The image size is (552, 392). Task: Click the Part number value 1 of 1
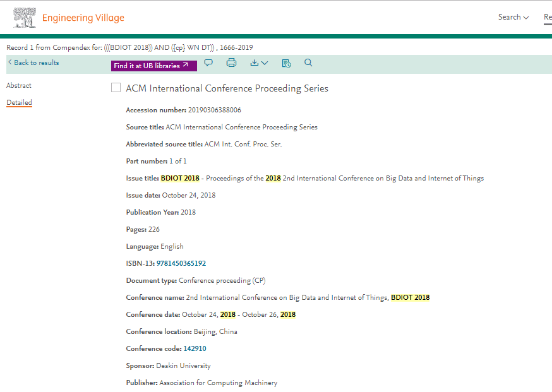pyautogui.click(x=177, y=161)
